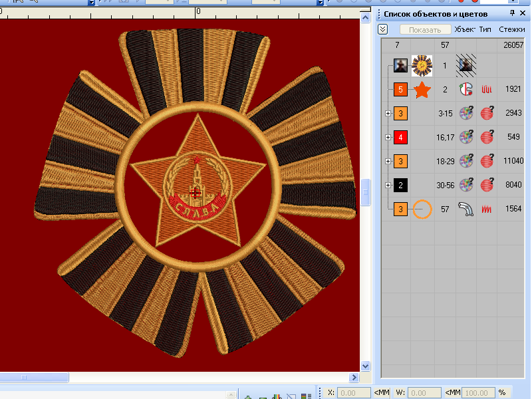532x399 pixels.
Task: Click the W width input field
Action: [x=424, y=393]
